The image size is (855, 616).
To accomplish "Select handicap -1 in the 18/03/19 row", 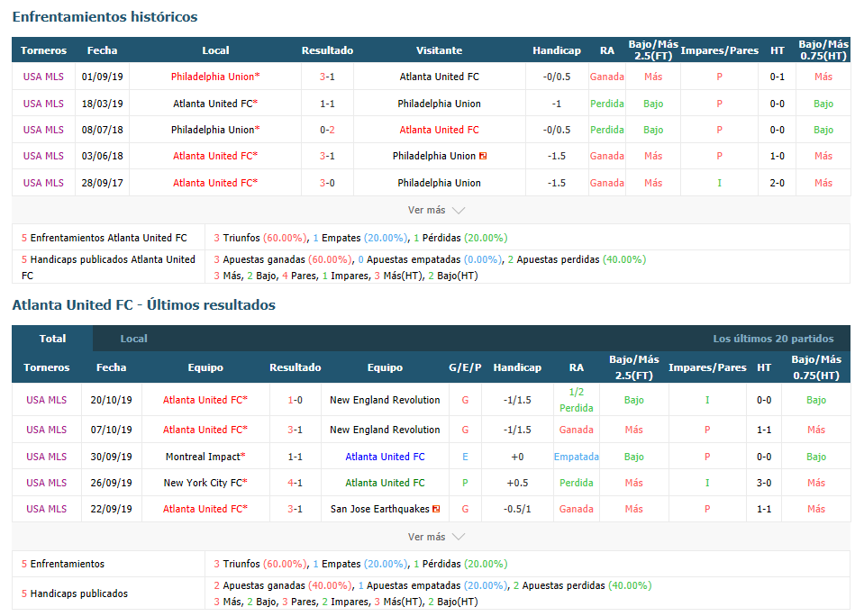I will [x=556, y=104].
